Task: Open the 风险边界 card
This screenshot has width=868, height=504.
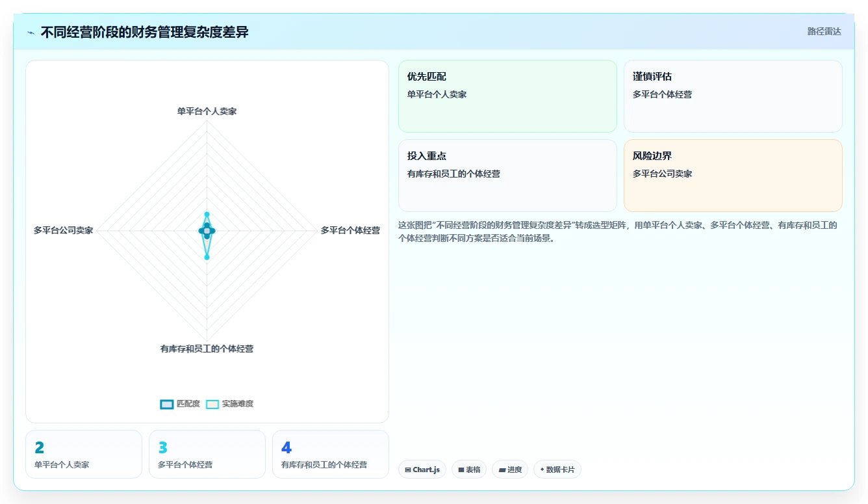Action: [x=733, y=176]
